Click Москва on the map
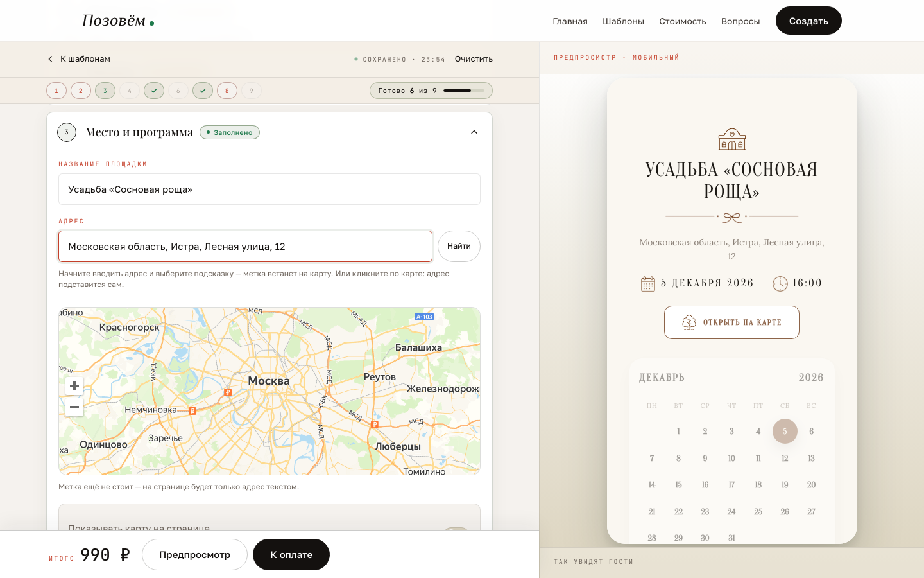Image resolution: width=924 pixels, height=578 pixels. [269, 381]
